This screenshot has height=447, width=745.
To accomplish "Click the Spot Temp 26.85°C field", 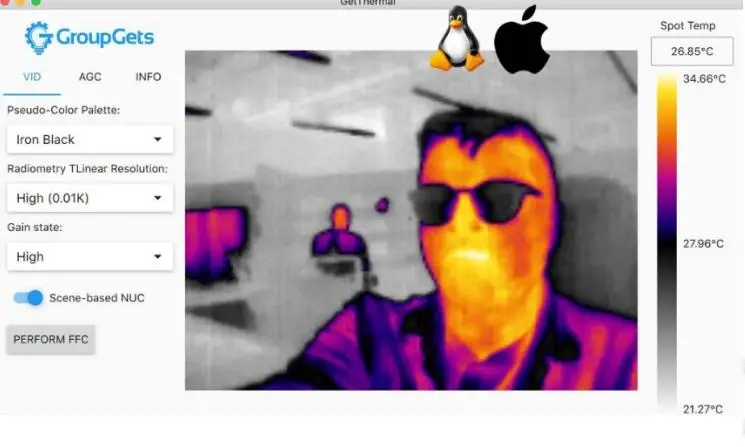I will click(692, 51).
